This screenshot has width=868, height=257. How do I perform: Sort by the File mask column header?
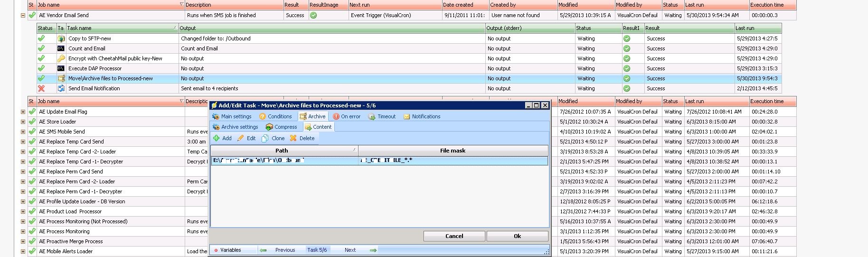pyautogui.click(x=453, y=151)
